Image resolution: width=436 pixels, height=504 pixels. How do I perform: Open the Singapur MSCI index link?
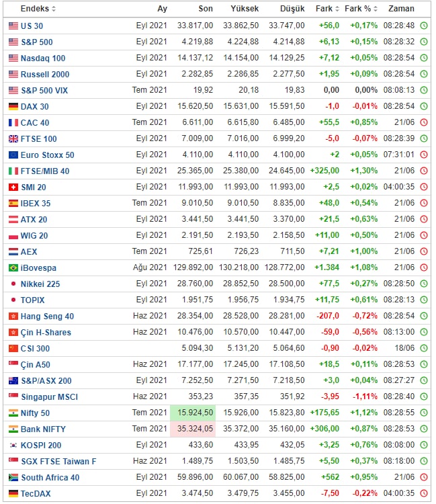(x=50, y=397)
